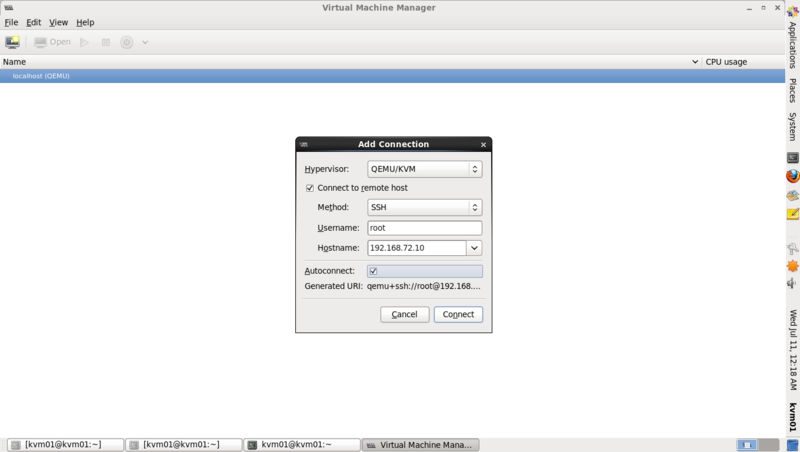Click the Connect button in Add Connection
800x452 pixels.
click(x=458, y=314)
